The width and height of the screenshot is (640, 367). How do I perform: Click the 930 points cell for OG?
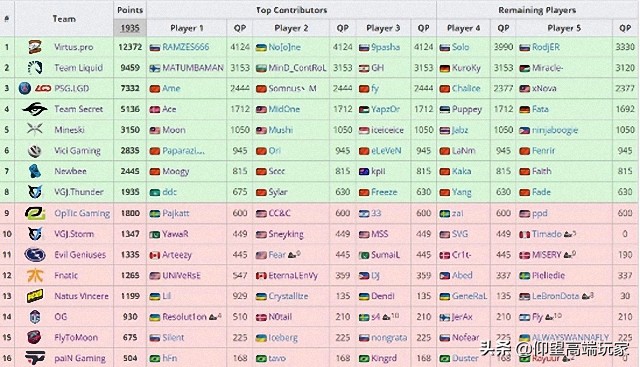(130, 317)
